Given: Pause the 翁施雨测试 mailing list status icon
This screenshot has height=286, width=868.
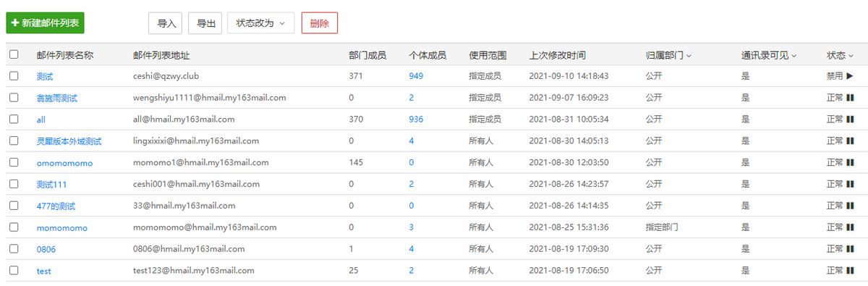Looking at the screenshot, I should pos(850,98).
